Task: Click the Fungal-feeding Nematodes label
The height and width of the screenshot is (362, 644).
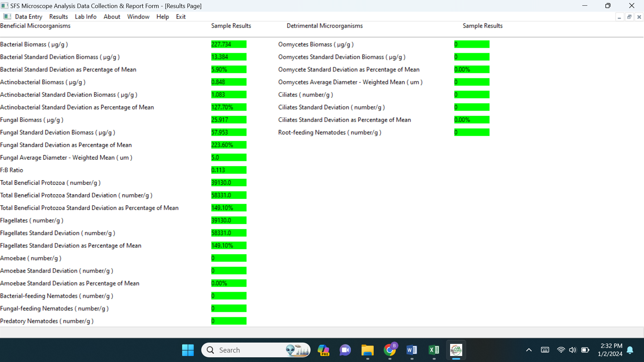Action: 54,308
